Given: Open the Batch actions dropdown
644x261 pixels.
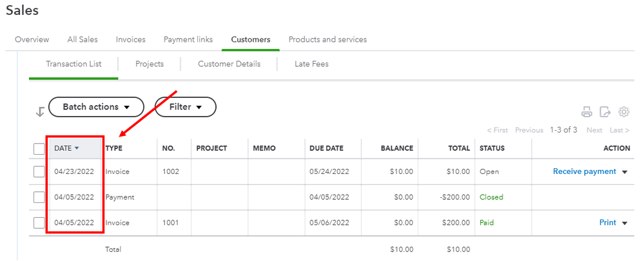Looking at the screenshot, I should point(95,107).
